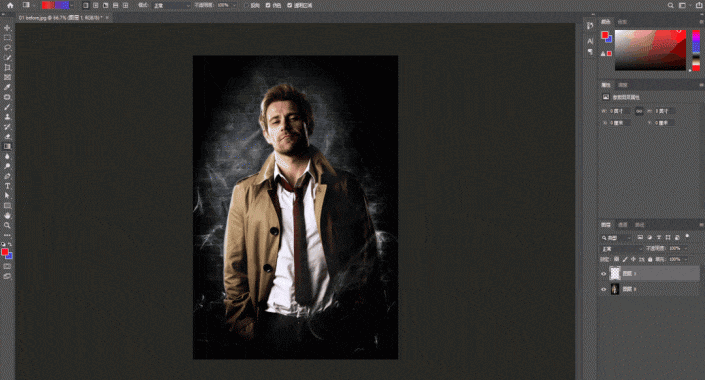Select the Path Selection tool

point(7,196)
